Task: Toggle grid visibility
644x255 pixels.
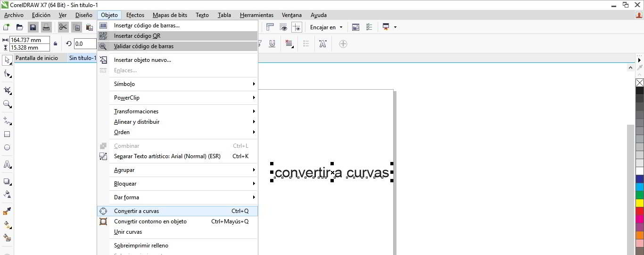Action: 283,27
